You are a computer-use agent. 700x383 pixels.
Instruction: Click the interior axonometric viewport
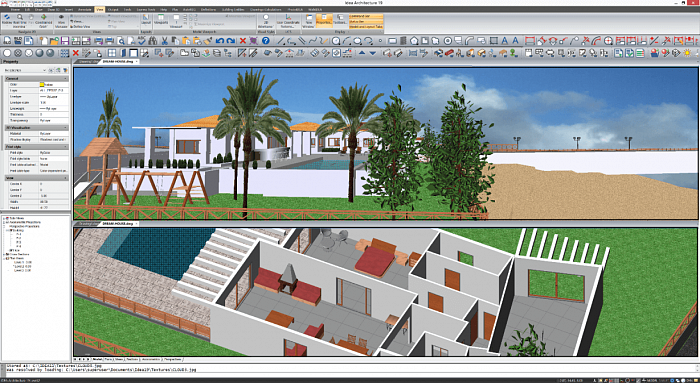pyautogui.click(x=386, y=292)
